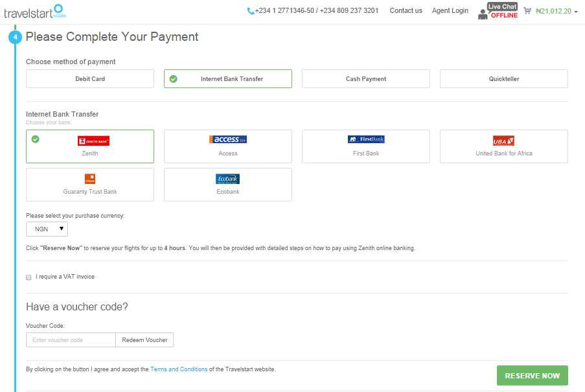Open the Live Chat offline icon
The height and width of the screenshot is (392, 585).
pyautogui.click(x=498, y=11)
